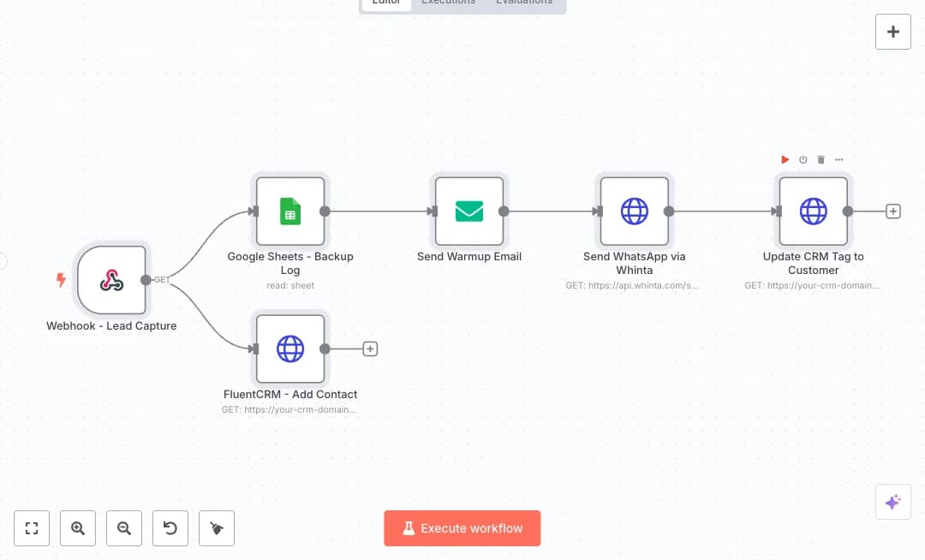The image size is (925, 560).
Task: Open the AI Assistant sparkle icon
Action: pyautogui.click(x=893, y=502)
